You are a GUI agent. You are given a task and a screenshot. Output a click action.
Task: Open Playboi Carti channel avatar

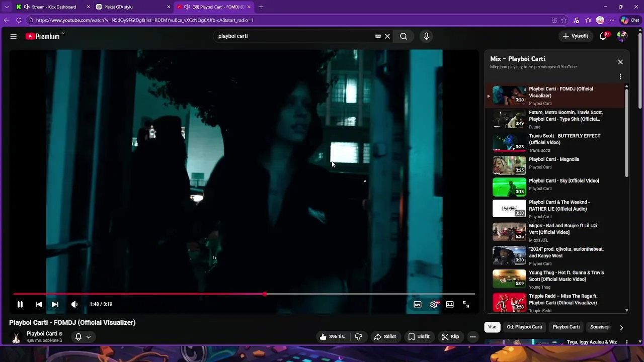(x=16, y=337)
